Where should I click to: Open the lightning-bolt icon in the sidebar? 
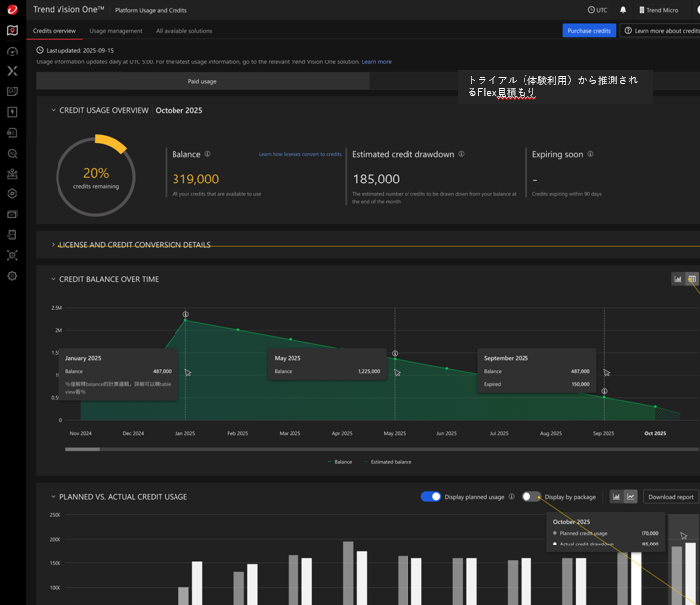[12, 112]
